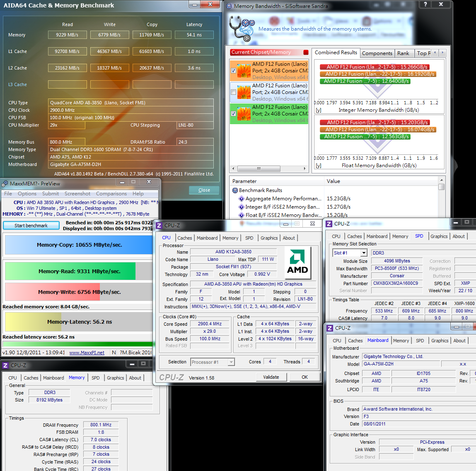Screen dimensions: 476x471
Task: Click the Start benchmark button in MaxxMEM
Action: (x=31, y=225)
